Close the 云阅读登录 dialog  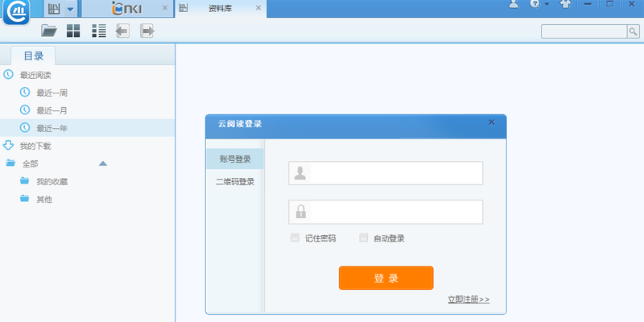coord(492,122)
